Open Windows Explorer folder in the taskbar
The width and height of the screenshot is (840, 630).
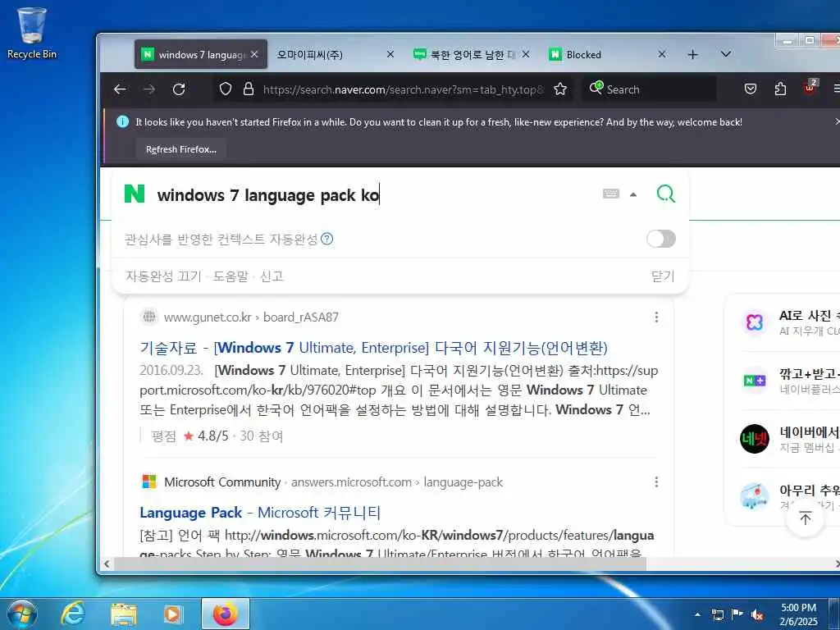[124, 614]
